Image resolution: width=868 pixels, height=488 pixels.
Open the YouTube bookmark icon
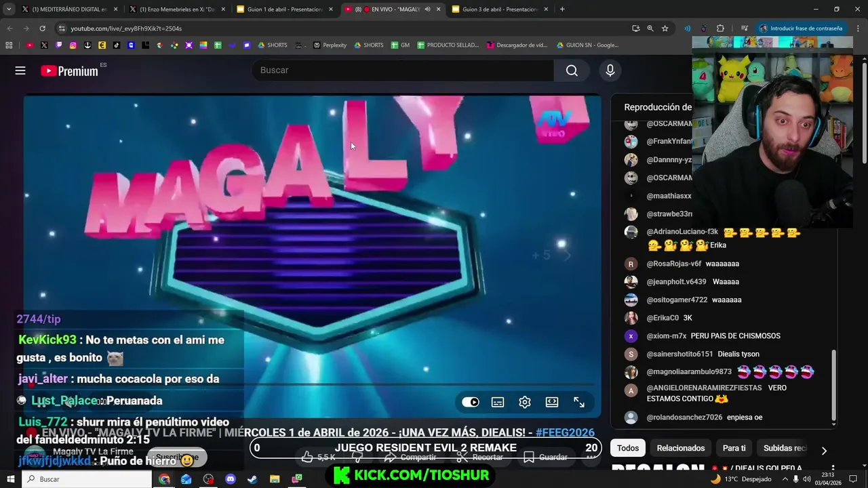pyautogui.click(x=30, y=45)
